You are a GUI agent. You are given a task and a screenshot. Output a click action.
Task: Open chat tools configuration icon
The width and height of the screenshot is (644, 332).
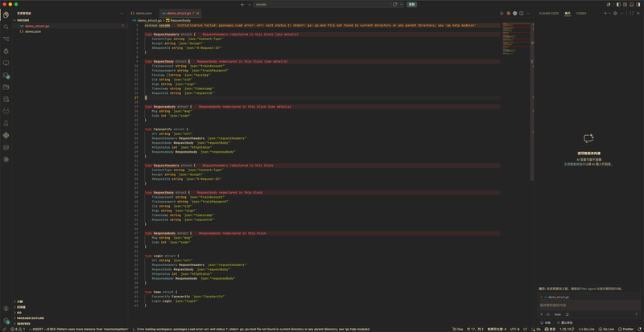(x=568, y=314)
